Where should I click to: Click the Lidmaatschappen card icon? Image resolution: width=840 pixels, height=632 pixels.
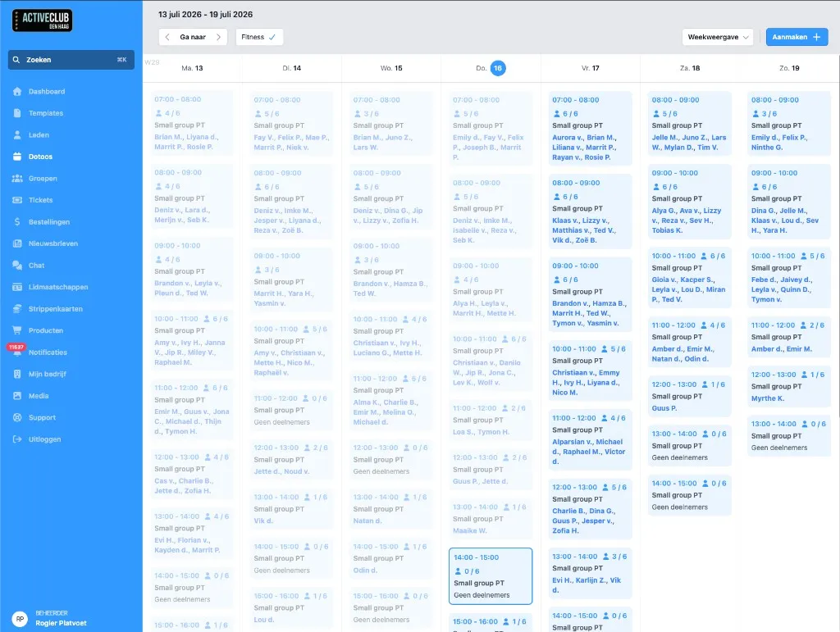click(17, 287)
